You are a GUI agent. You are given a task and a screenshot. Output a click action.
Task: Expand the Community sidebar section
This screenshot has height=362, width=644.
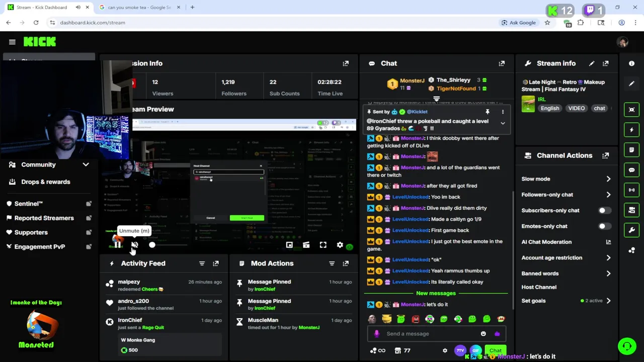[x=48, y=164]
